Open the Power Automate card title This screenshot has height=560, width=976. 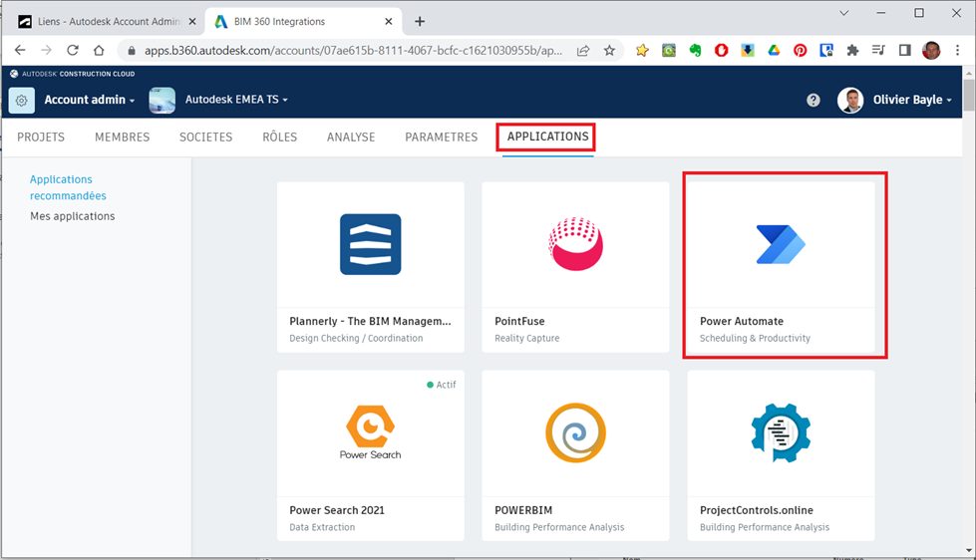[x=742, y=321]
